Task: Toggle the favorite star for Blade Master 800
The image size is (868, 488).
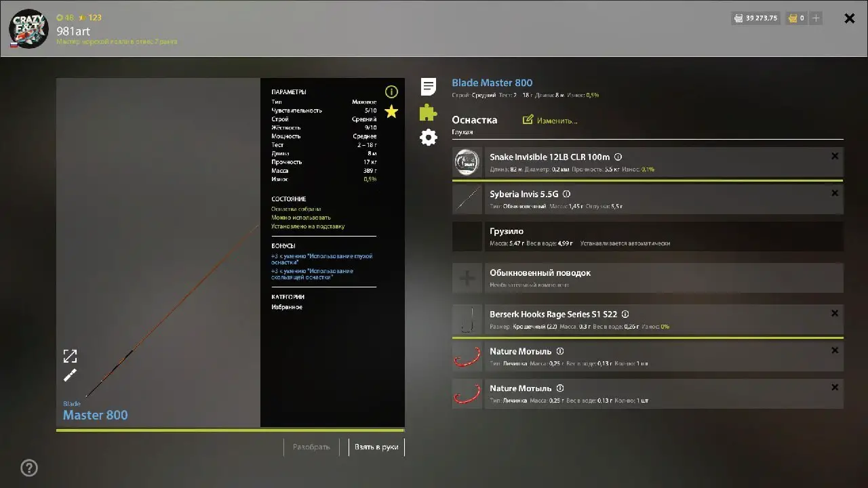Action: click(x=391, y=112)
